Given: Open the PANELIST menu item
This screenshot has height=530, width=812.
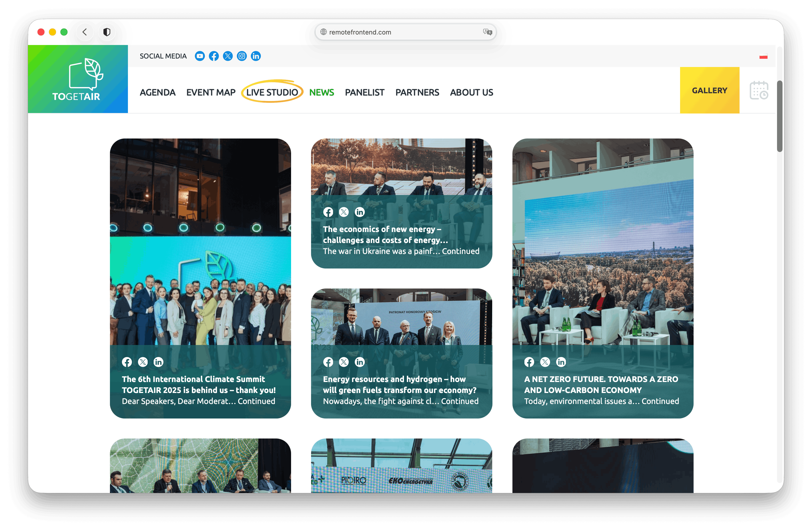Looking at the screenshot, I should click(364, 92).
